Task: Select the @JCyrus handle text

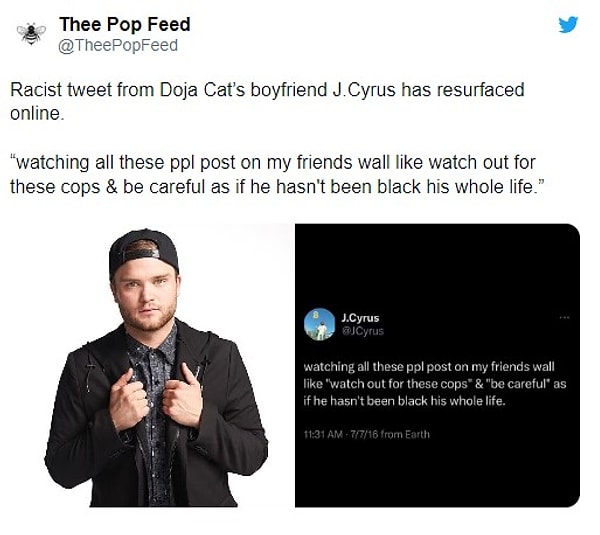Action: 363,331
